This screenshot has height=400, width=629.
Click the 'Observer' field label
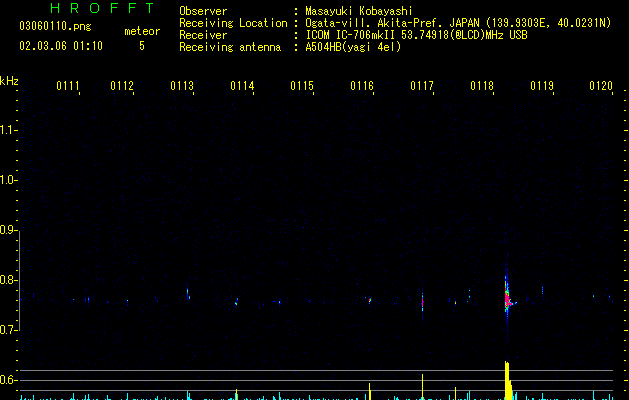(203, 11)
